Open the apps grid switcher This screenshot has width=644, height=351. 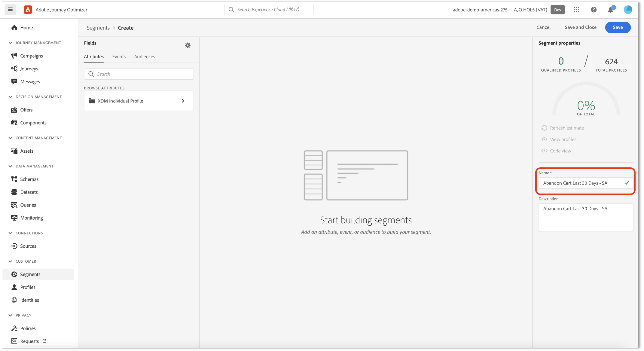[576, 10]
